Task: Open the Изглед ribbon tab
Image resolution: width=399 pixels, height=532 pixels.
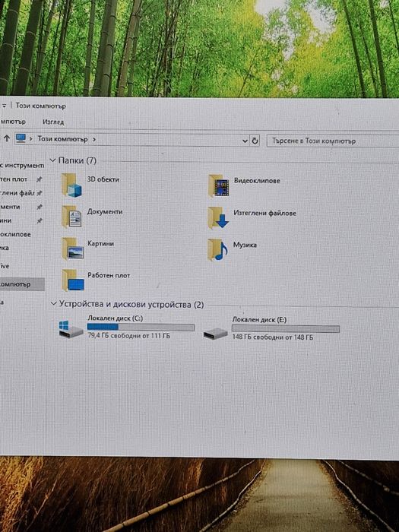Action: (53, 122)
